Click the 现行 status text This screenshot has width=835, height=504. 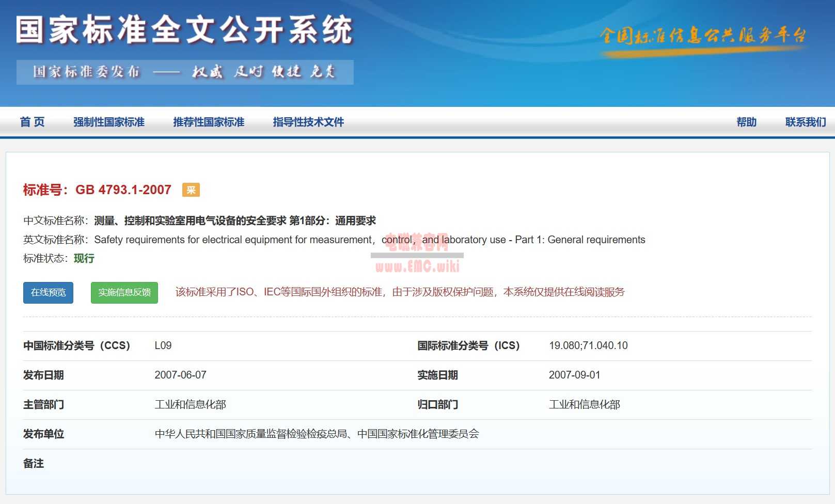[x=84, y=258]
